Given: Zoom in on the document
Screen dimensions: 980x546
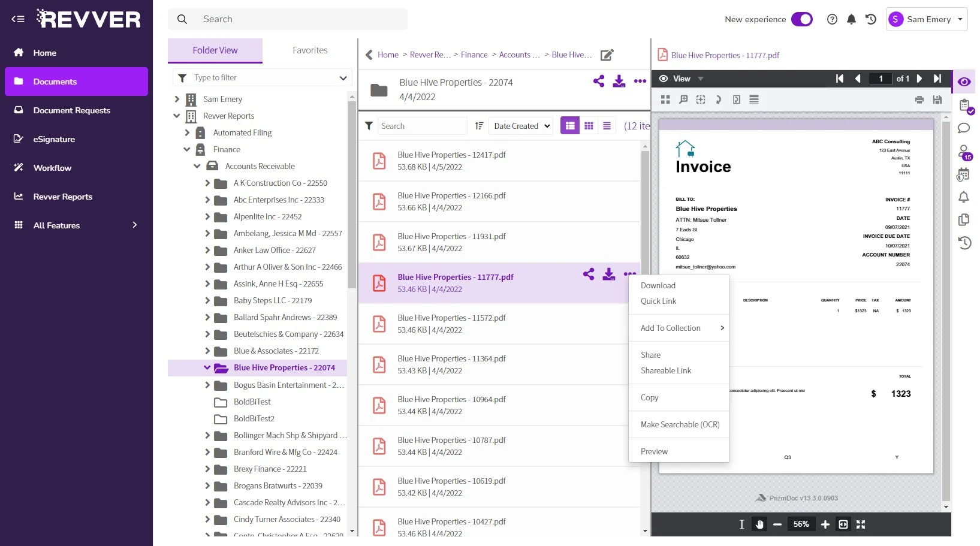Looking at the screenshot, I should click(825, 524).
